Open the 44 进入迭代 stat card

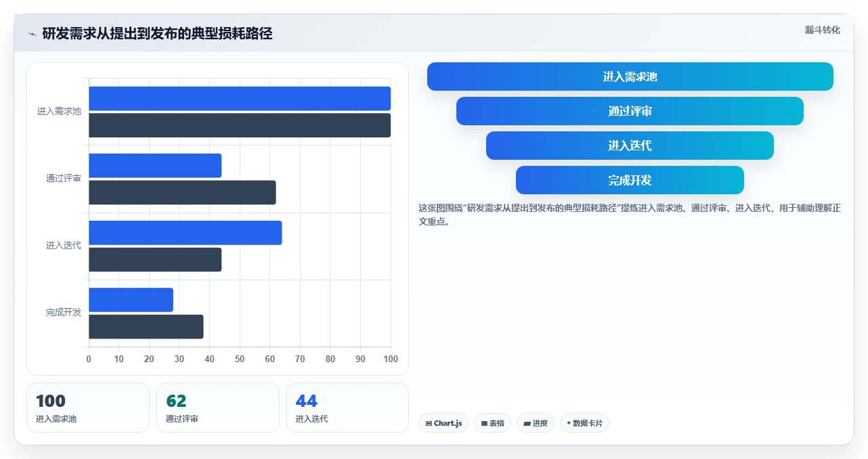point(347,408)
